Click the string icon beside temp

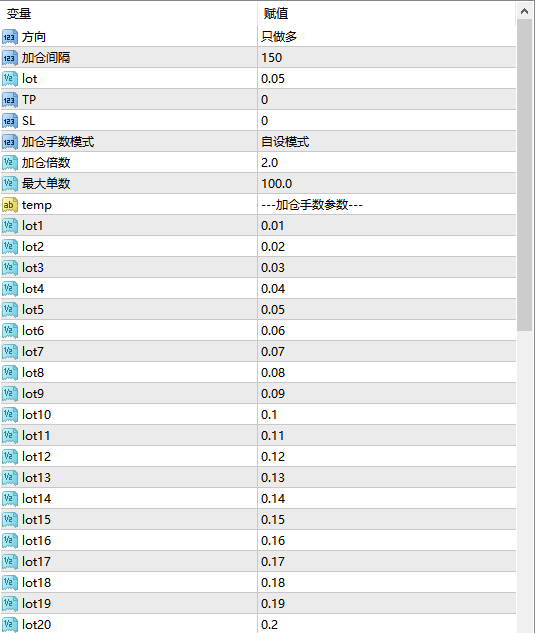(10, 205)
